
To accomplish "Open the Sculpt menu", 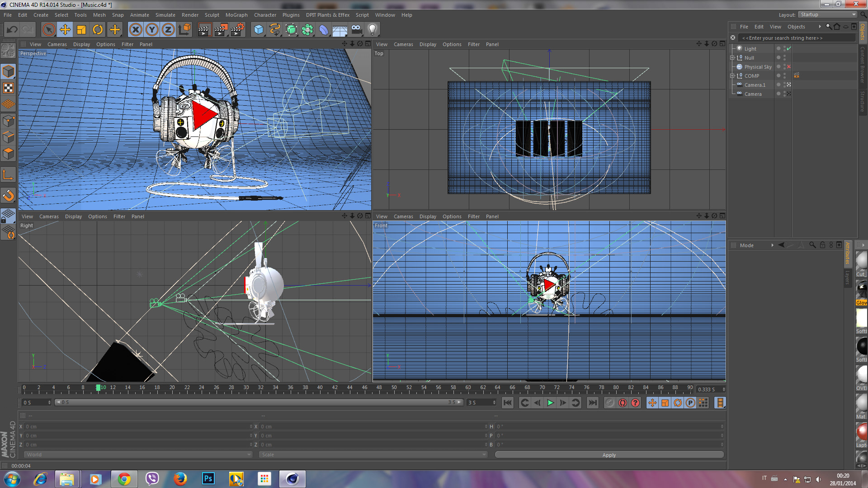I will (x=212, y=15).
